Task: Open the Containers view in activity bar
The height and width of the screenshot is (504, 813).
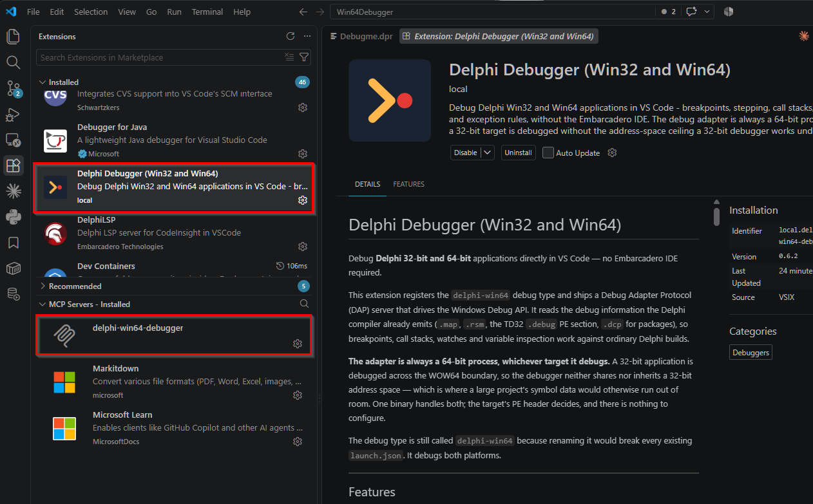Action: coord(13,268)
